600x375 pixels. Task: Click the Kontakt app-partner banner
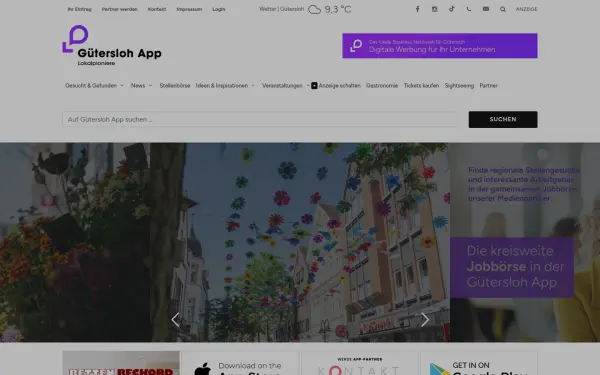pyautogui.click(x=359, y=363)
